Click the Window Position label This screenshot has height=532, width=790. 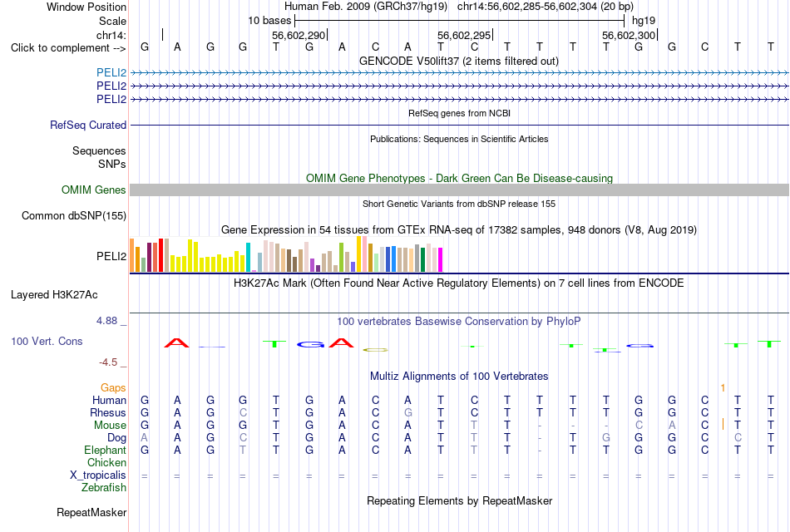coord(86,7)
